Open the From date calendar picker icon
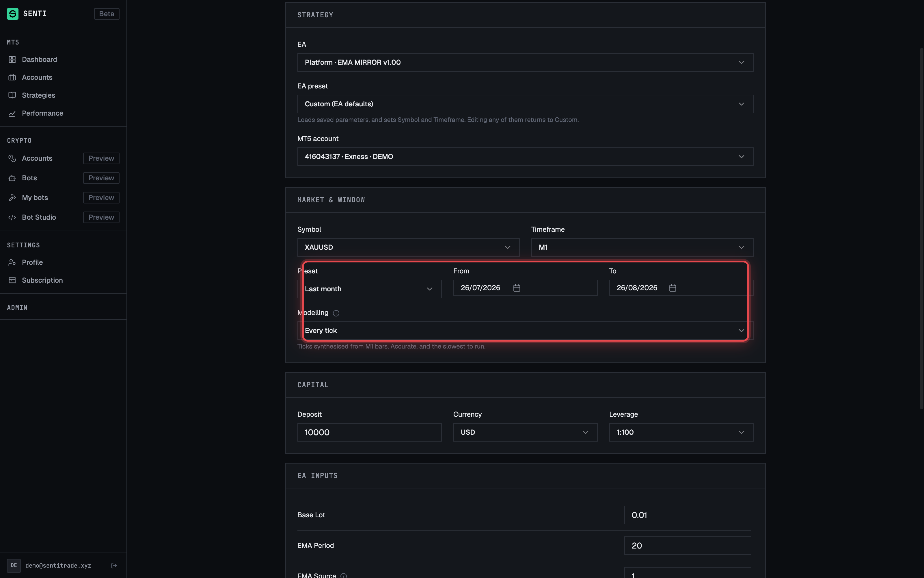The image size is (924, 578). click(517, 288)
